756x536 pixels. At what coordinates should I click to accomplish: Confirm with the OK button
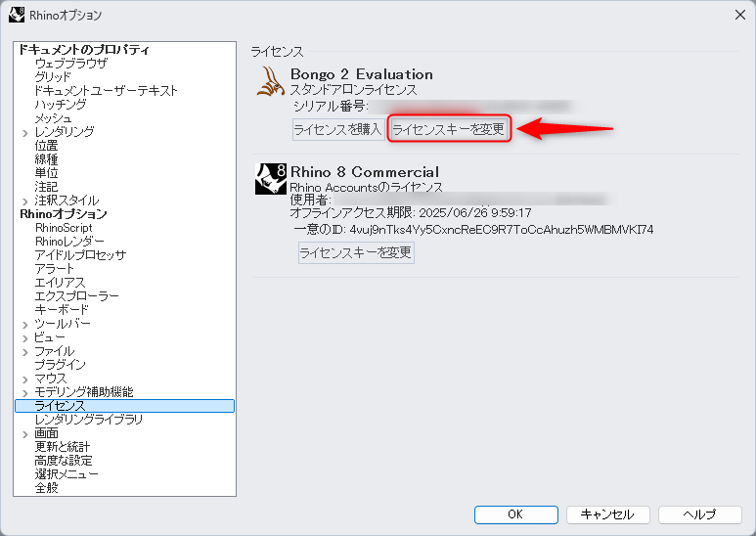(515, 514)
